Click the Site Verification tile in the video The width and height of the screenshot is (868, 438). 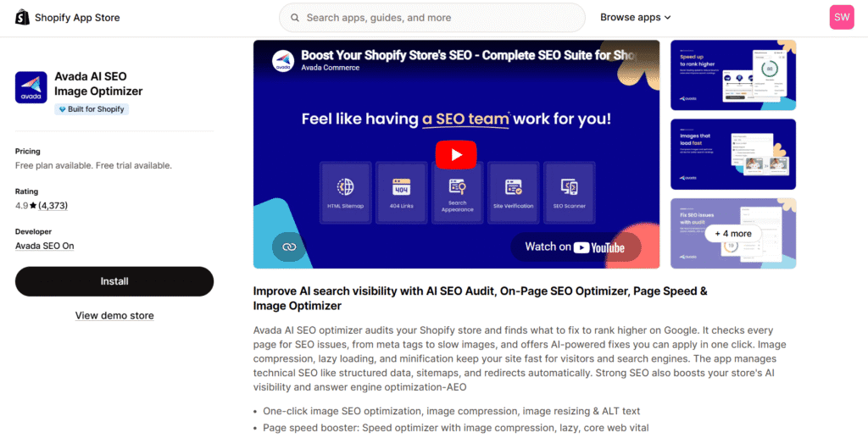point(513,192)
